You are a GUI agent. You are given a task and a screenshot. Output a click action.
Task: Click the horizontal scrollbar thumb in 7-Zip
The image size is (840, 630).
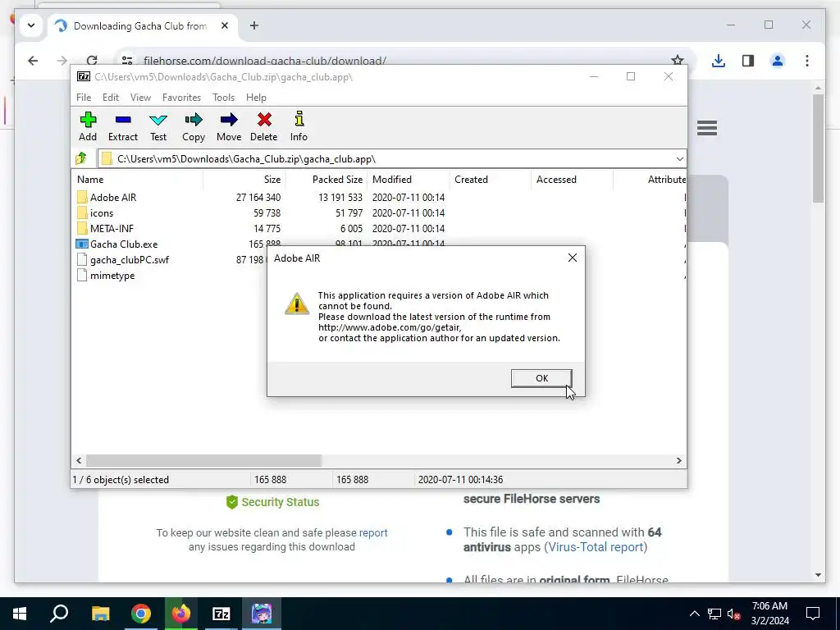click(x=203, y=460)
